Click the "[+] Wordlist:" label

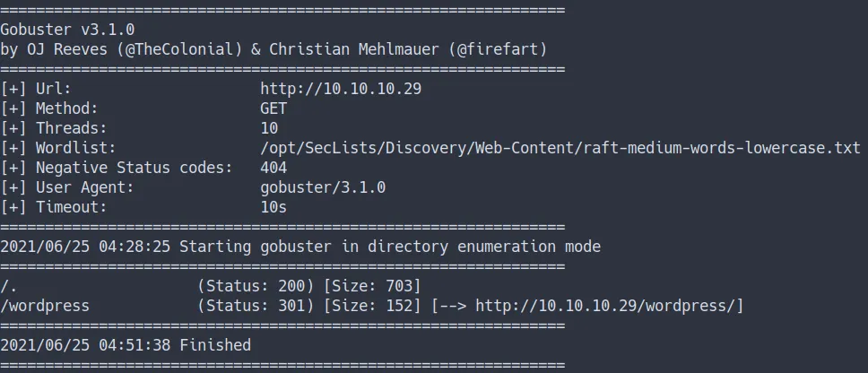point(58,148)
